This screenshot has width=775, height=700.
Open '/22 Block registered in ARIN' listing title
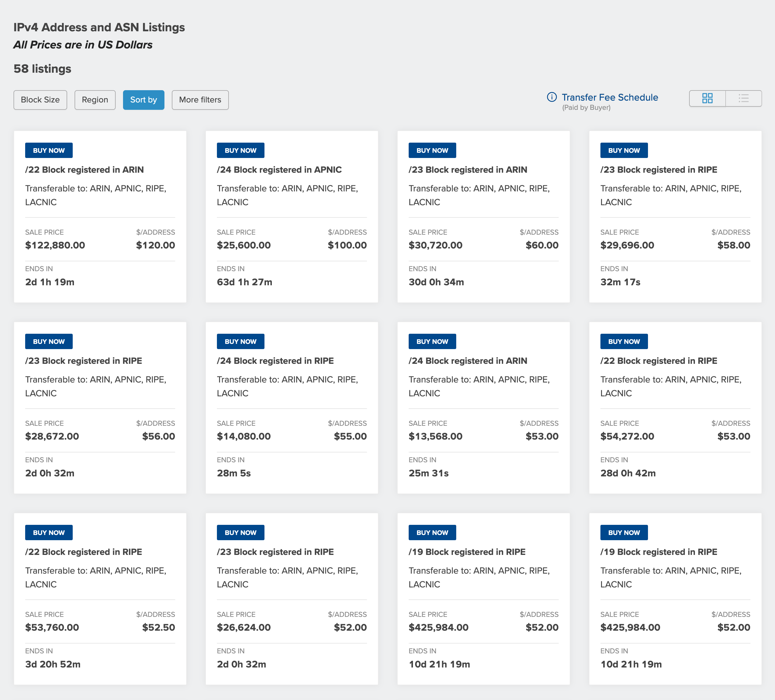[84, 170]
